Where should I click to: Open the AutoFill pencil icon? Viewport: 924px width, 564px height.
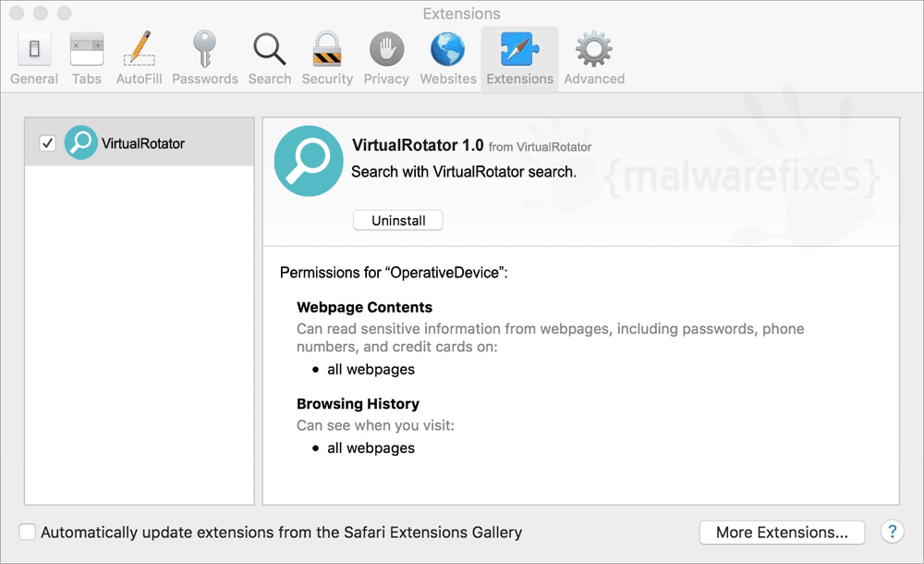point(140,48)
